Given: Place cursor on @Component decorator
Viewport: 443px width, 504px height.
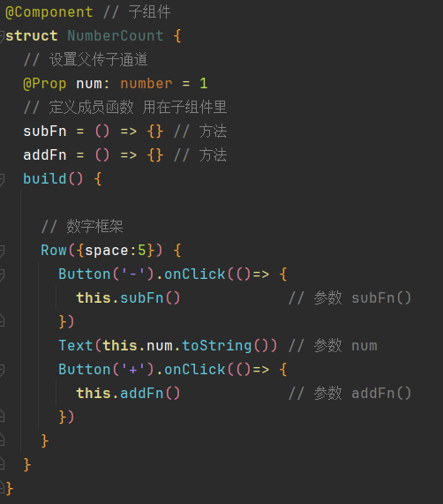Looking at the screenshot, I should point(49,12).
